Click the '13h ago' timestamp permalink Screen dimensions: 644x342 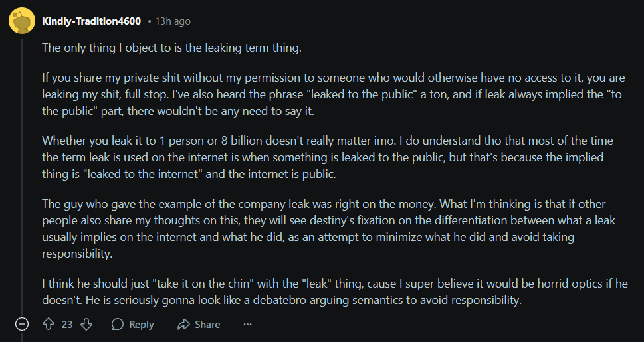(173, 21)
